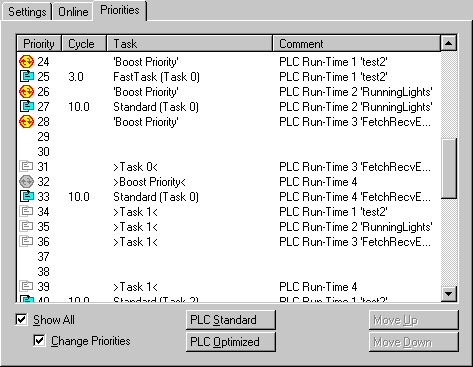Screen dimensions: 473x367
Task: Click the Boost Priority icon at priority 28
Action: click(26, 122)
